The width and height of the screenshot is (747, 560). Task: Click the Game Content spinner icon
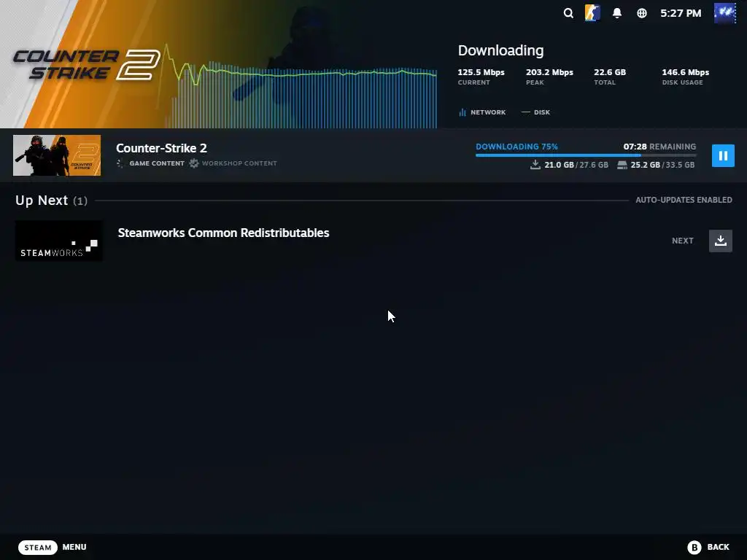tap(120, 163)
